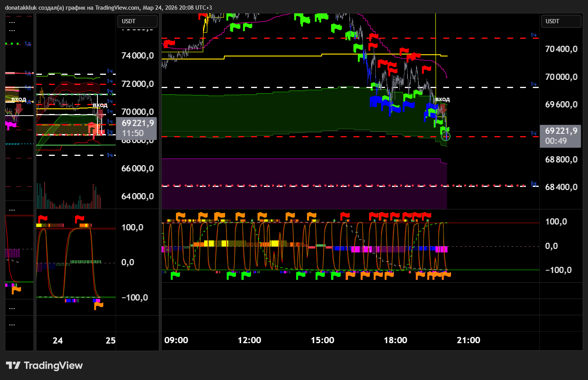Click the 24 date label on the time axis
Image resolution: width=588 pixels, height=380 pixels.
click(x=57, y=340)
